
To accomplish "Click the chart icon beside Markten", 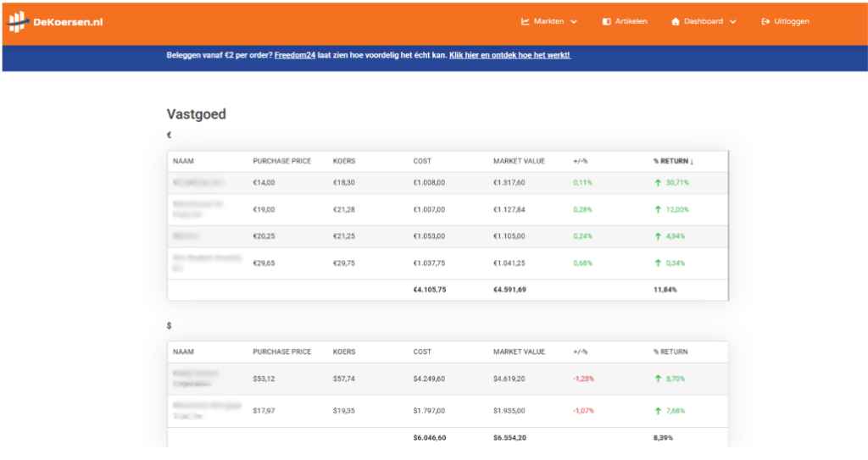I will (x=526, y=21).
